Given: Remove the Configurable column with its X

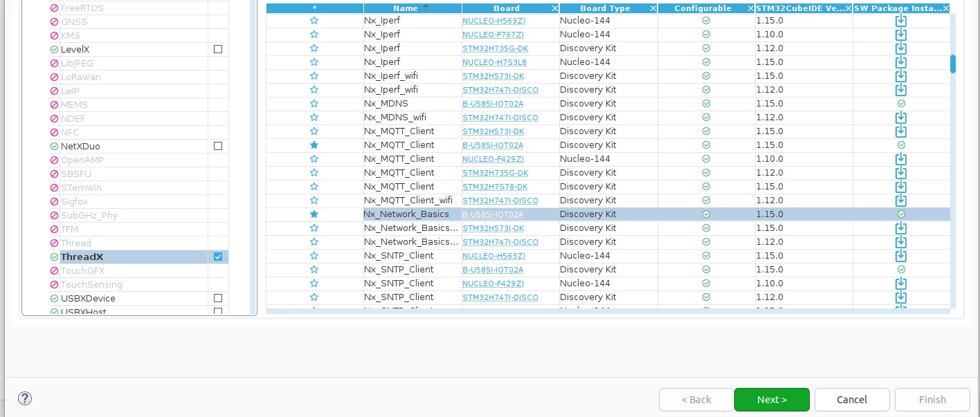Looking at the screenshot, I should [x=750, y=8].
